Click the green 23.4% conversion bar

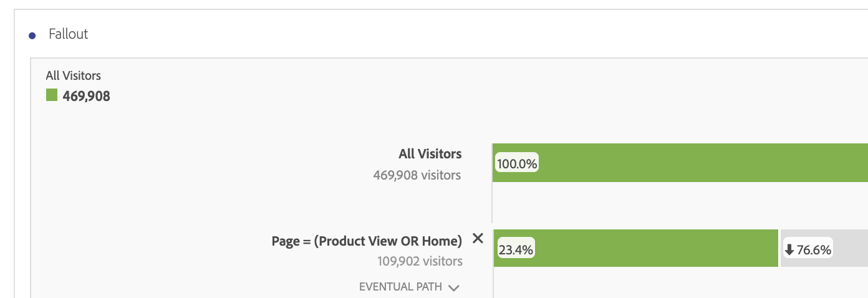(635, 248)
